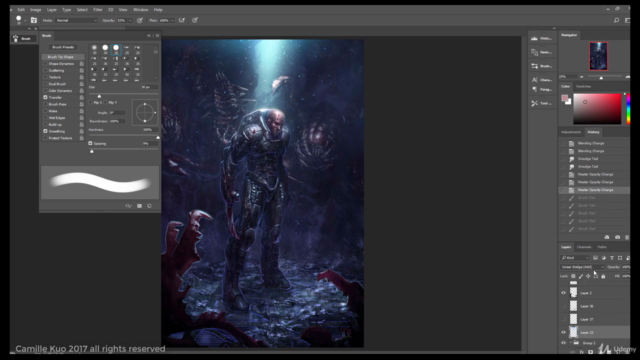Enable airbrush build-up beside Flow

click(182, 20)
